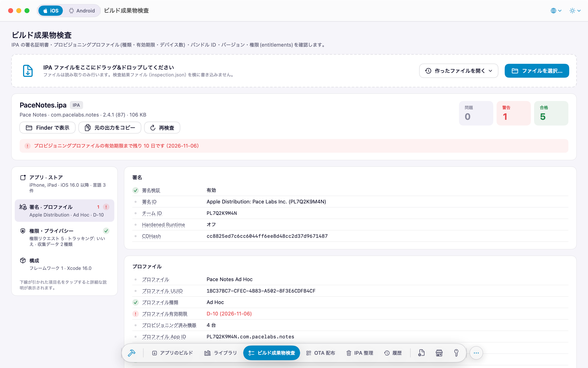This screenshot has width=588, height=368.
Task: Click the 合格 5 summary card
Action: click(551, 113)
